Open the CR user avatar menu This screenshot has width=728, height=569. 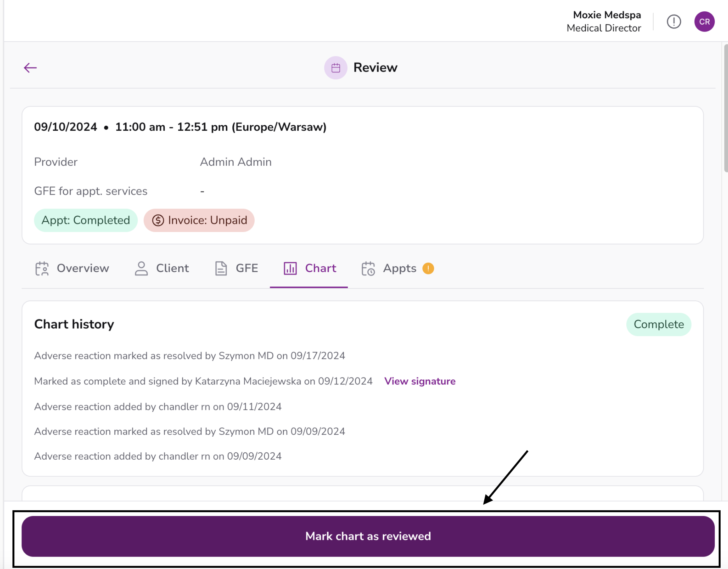tap(704, 22)
